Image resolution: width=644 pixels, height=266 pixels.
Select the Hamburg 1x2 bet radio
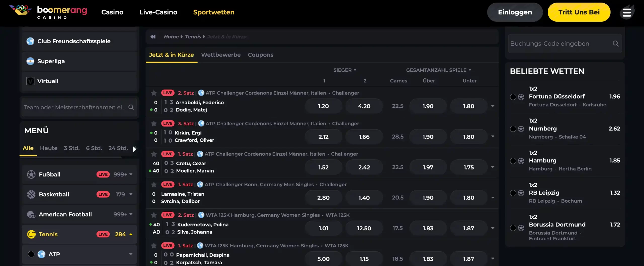tap(513, 161)
